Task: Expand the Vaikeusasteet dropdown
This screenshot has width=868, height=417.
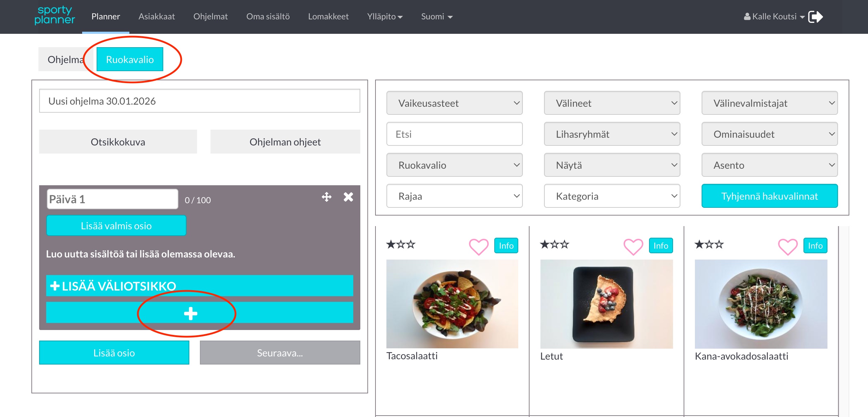Action: (454, 103)
